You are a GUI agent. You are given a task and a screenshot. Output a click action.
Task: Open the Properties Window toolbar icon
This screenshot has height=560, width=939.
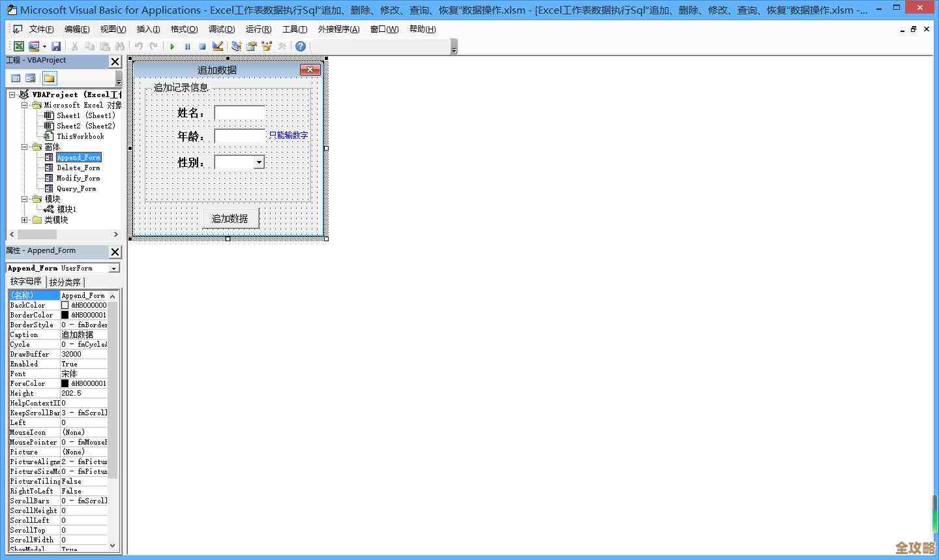[251, 46]
